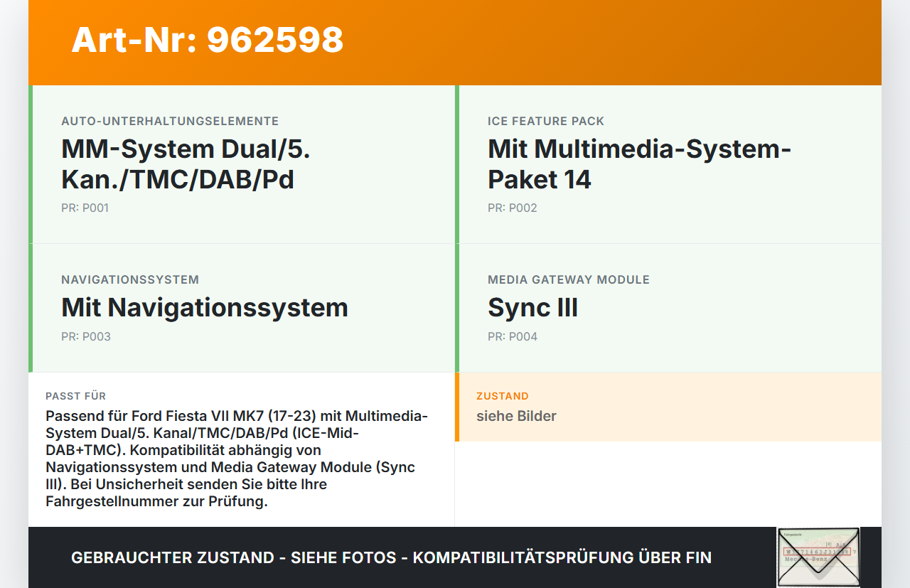Click the Art-Nr: 962598 heading
The width and height of the screenshot is (910, 588).
point(207,40)
